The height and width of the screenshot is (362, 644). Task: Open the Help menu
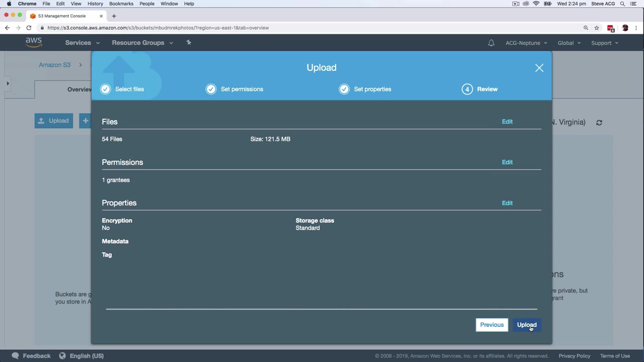(x=189, y=4)
